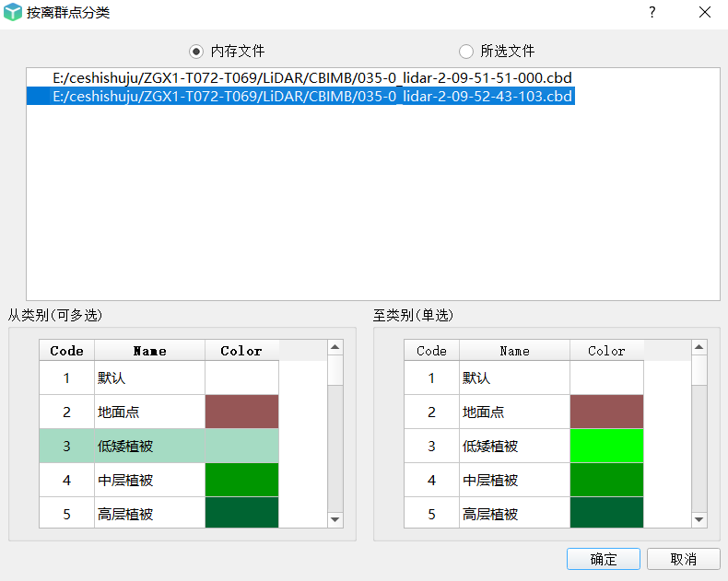Click the 确定 button
Image resolution: width=728 pixels, height=581 pixels.
(603, 559)
